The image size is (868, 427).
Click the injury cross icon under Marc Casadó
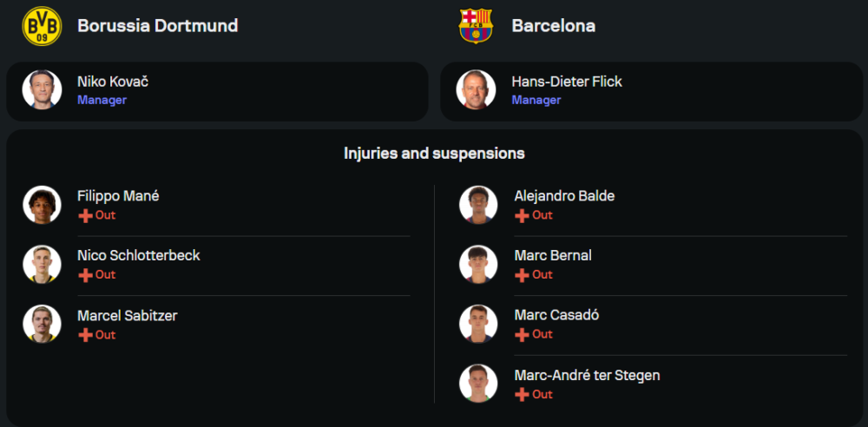point(522,335)
